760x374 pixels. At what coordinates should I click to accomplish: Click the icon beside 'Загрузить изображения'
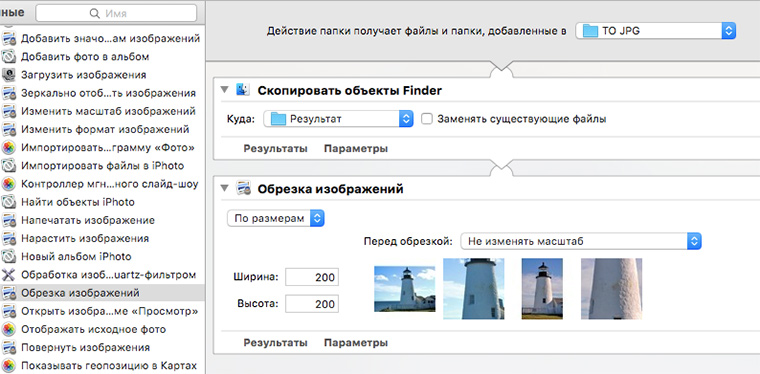(9, 75)
